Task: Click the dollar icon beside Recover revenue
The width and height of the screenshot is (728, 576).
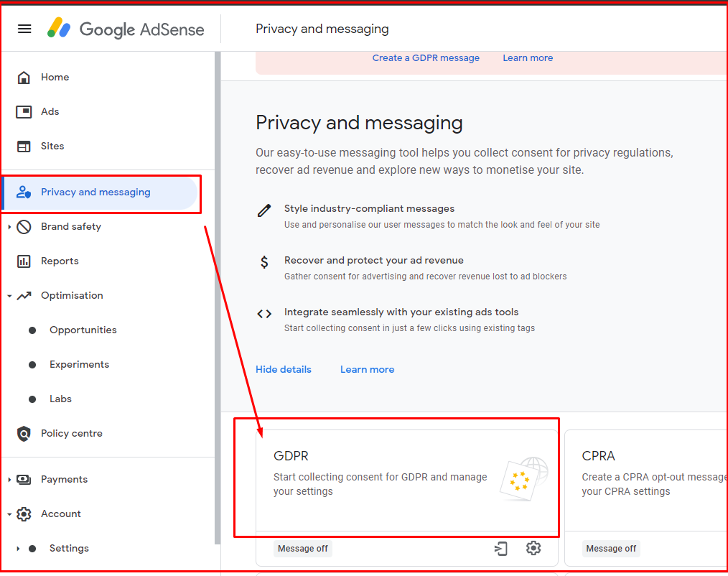Action: pos(264,262)
